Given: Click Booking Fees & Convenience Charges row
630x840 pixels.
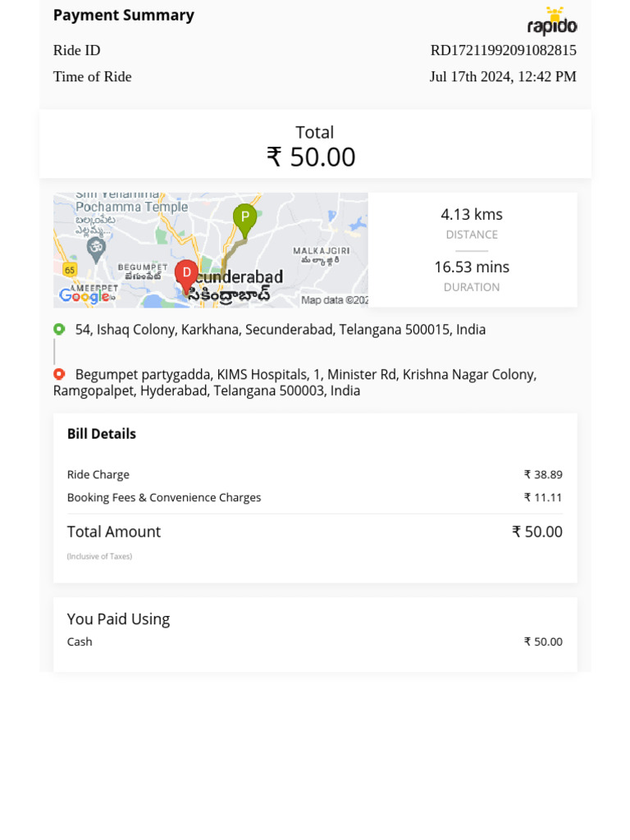Looking at the screenshot, I should (x=315, y=498).
